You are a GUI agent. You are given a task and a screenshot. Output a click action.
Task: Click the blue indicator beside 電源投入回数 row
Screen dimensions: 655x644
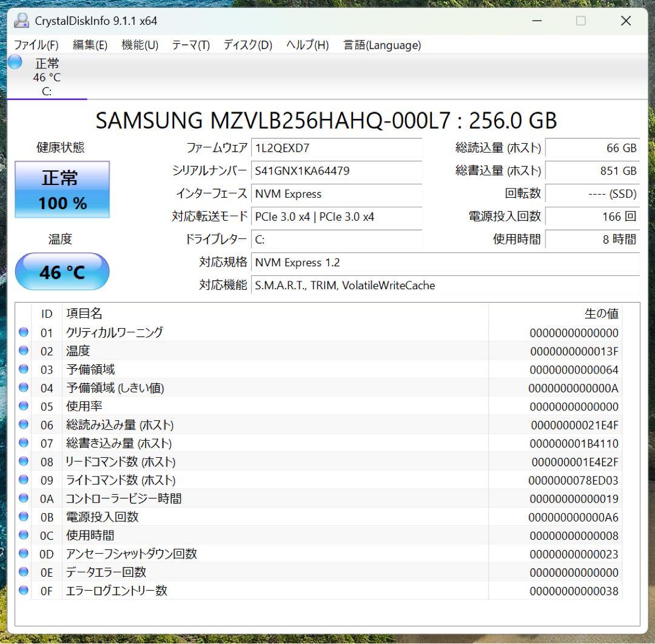pyautogui.click(x=23, y=517)
